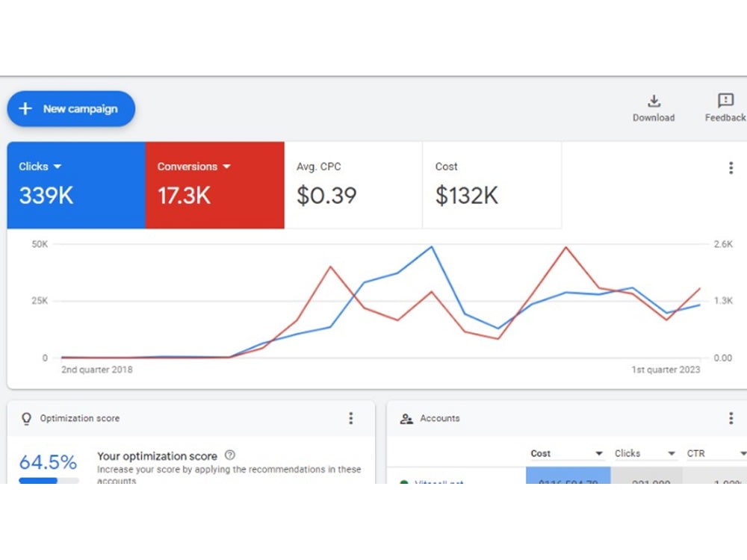The image size is (747, 560).
Task: Click the blue Clicks line peak on chart
Action: coord(432,246)
